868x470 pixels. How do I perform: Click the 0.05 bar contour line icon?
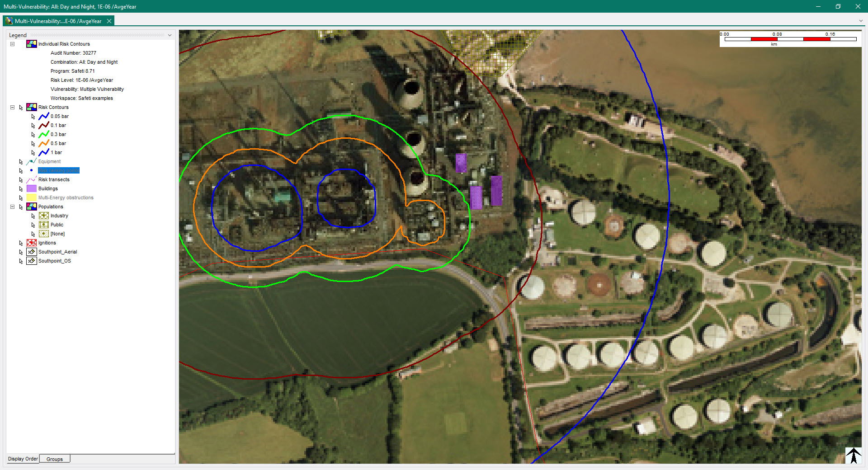pyautogui.click(x=44, y=116)
